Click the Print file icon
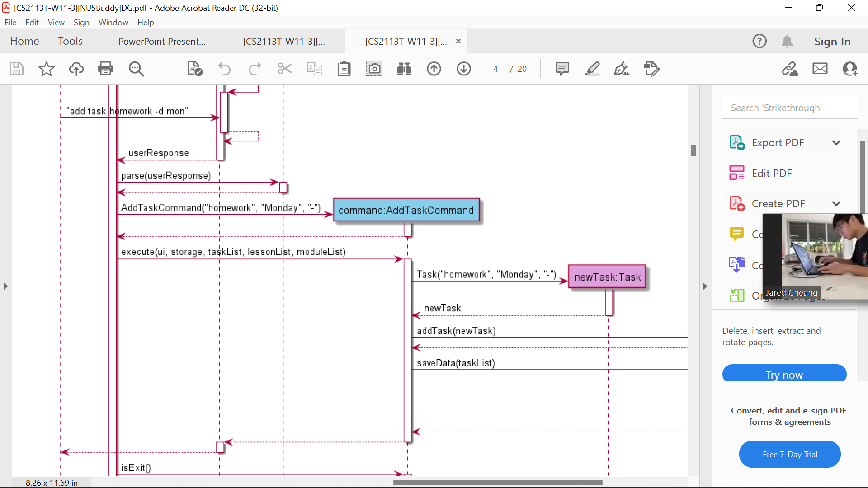This screenshot has height=488, width=868. coord(105,69)
